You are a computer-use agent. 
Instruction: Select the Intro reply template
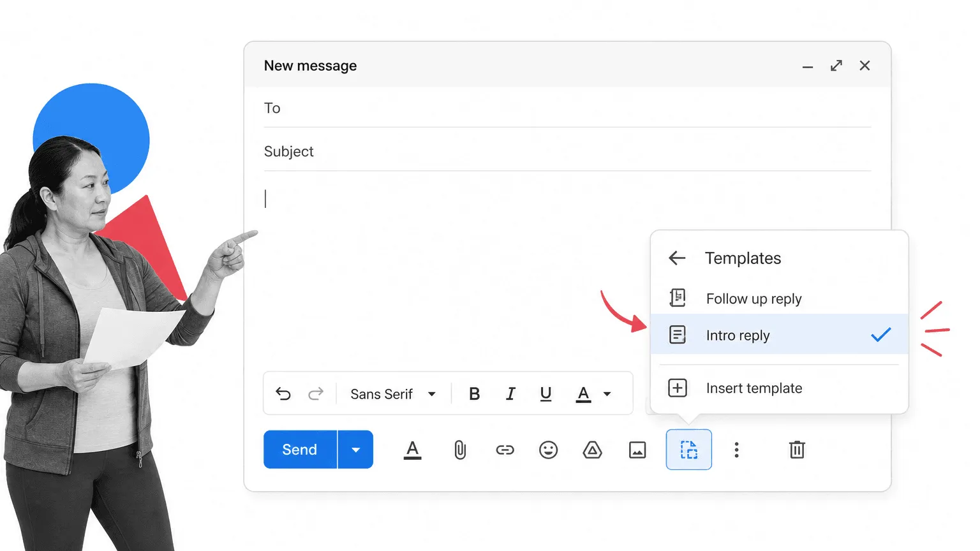[x=779, y=334]
